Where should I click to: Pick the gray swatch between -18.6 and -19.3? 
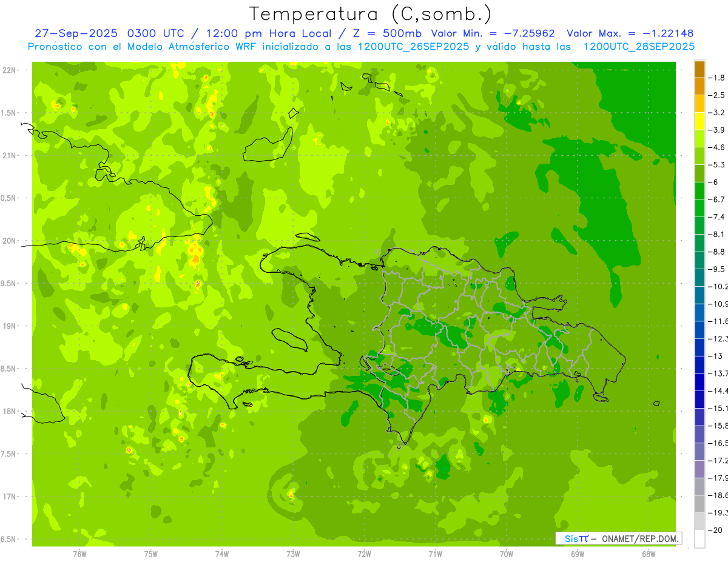coord(699,504)
